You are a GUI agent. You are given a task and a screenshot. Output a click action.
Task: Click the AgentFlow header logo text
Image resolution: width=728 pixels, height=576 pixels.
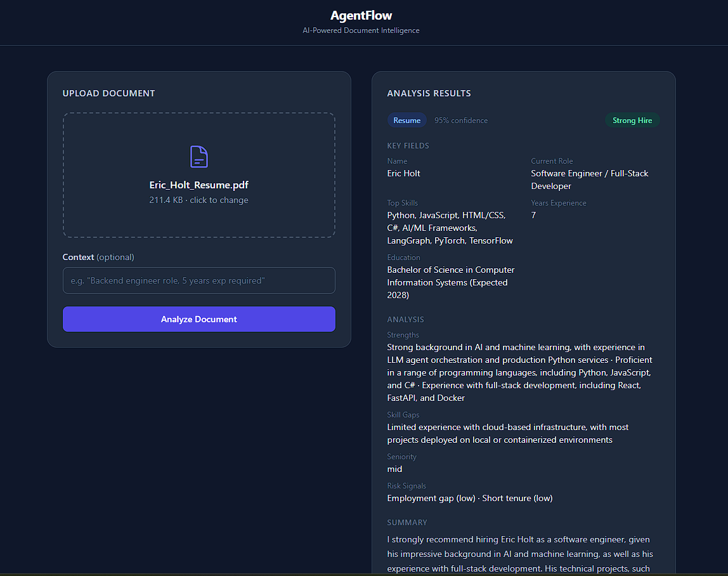tap(361, 15)
